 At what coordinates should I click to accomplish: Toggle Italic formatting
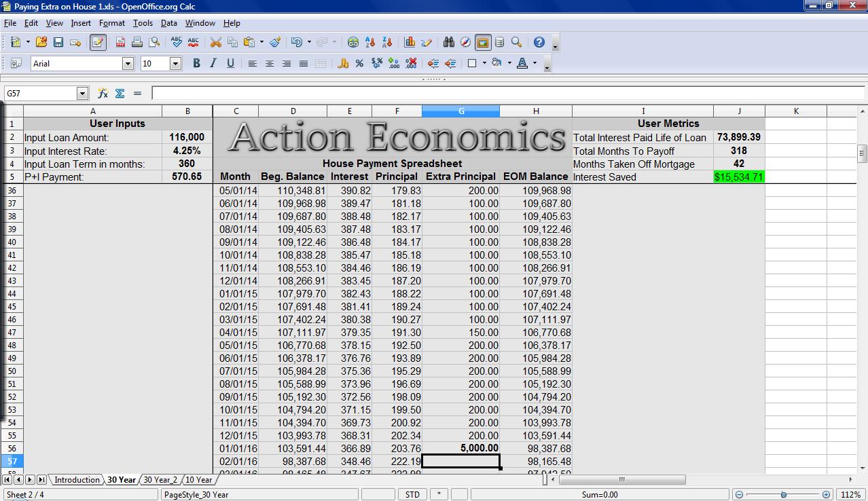tap(213, 63)
